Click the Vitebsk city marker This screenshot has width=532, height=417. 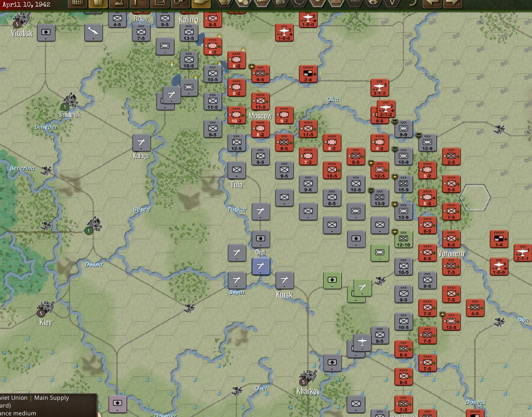[21, 20]
